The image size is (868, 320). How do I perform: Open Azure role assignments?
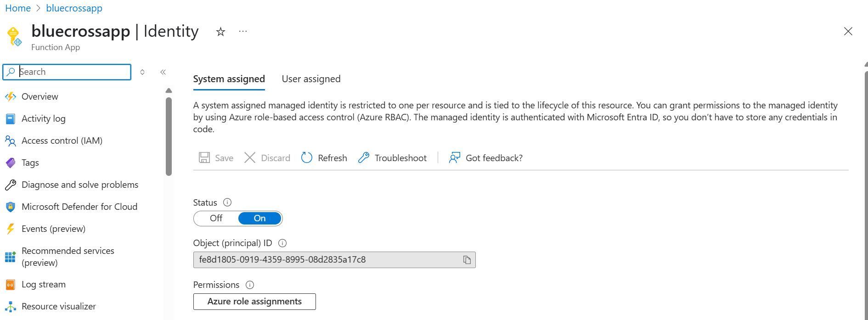(x=254, y=302)
